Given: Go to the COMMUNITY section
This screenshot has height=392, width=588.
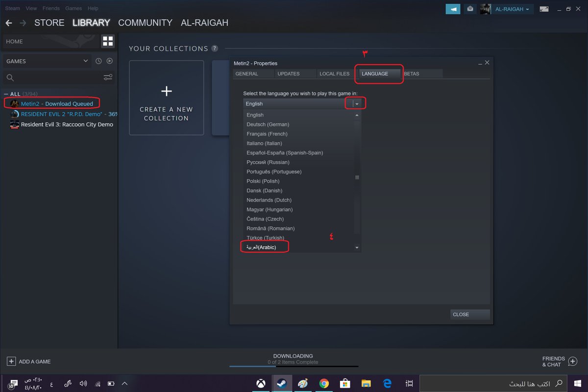Looking at the screenshot, I should [145, 23].
